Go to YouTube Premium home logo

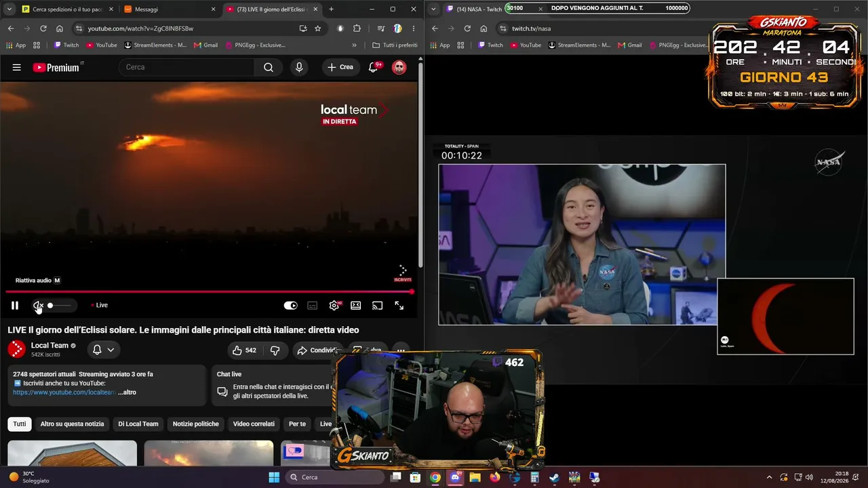click(56, 67)
